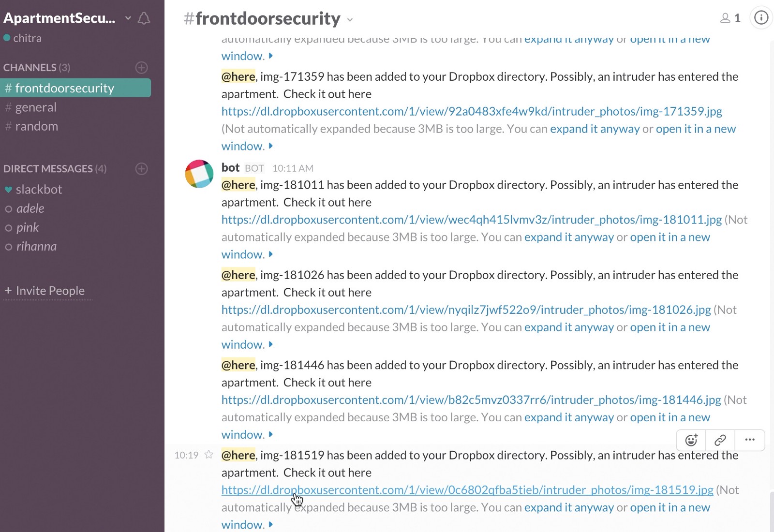Open the #frontdoorsecurity channel dropdown
Viewport: 774px width, 532px height.
(x=350, y=20)
